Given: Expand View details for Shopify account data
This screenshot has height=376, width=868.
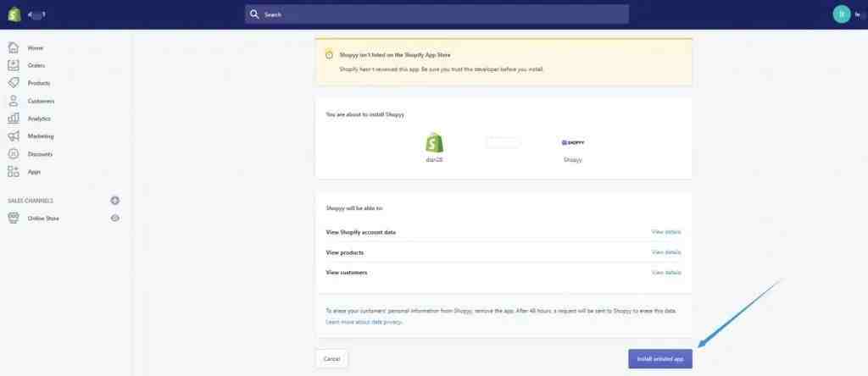Looking at the screenshot, I should (x=665, y=231).
